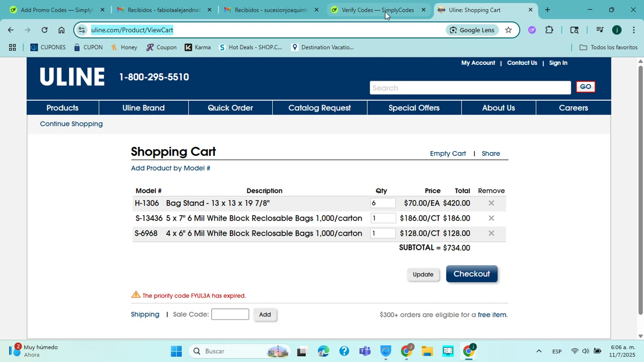Click the Sign In link
This screenshot has width=644, height=362.
[558, 63]
